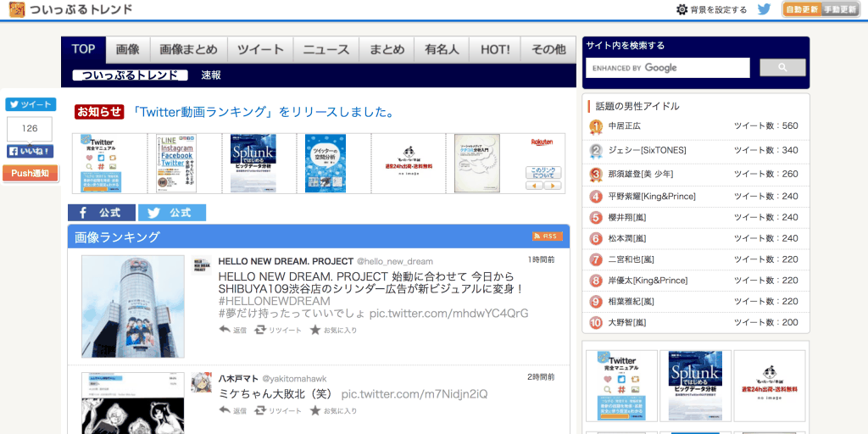The width and height of the screenshot is (868, 434).
Task: Open the 有名人 tab
Action: click(x=442, y=49)
